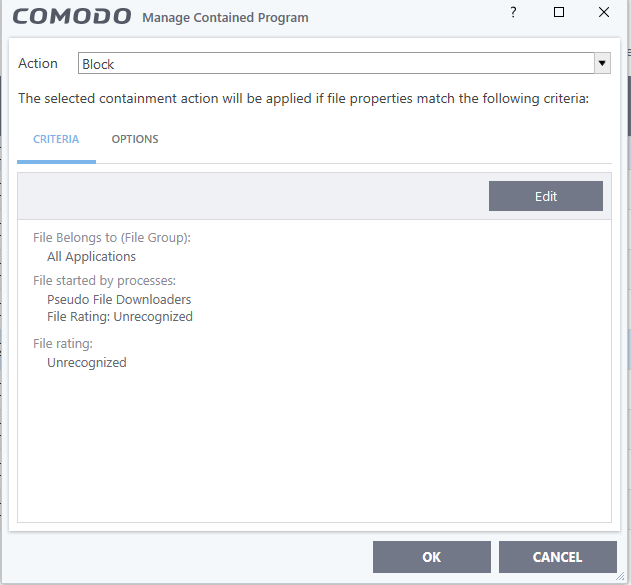Open the OPTIONS tab
Screen dimensions: 631x585
click(x=135, y=139)
